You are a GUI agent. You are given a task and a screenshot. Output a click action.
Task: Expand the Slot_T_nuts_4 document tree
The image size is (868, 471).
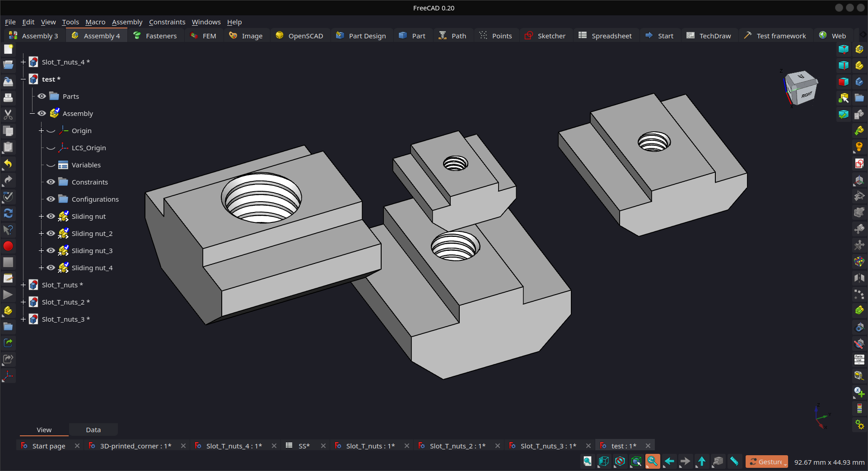click(x=23, y=62)
